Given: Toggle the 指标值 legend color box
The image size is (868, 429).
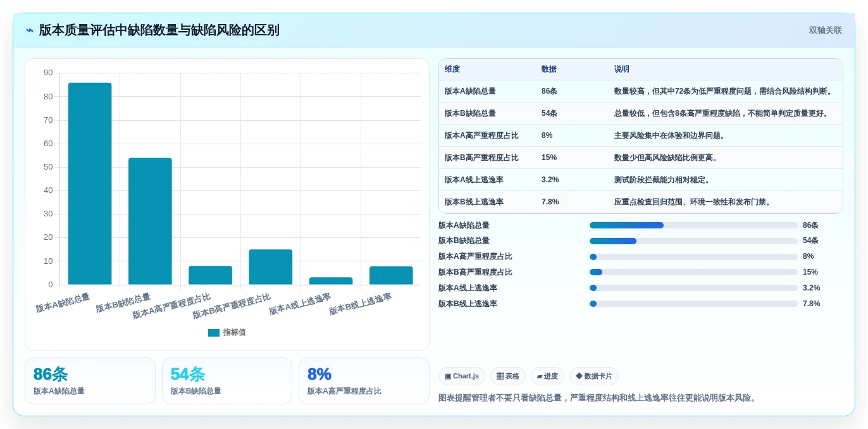Looking at the screenshot, I should point(214,333).
